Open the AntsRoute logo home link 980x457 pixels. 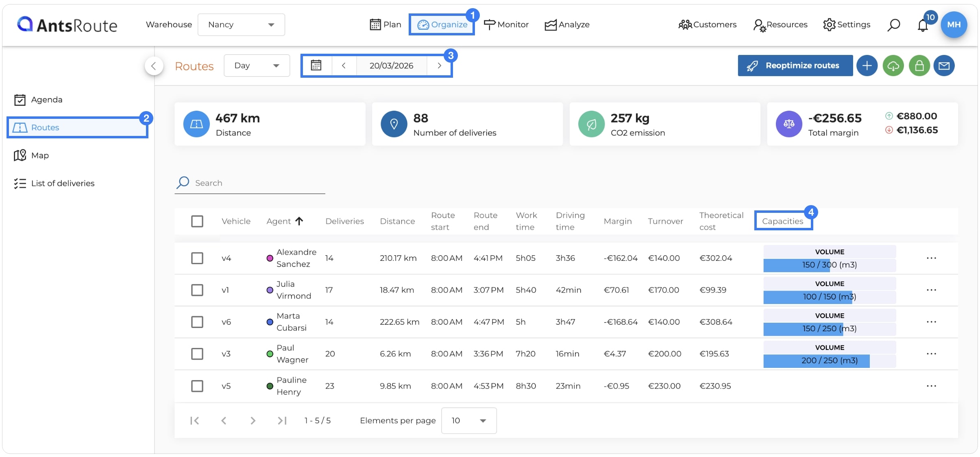tap(67, 25)
